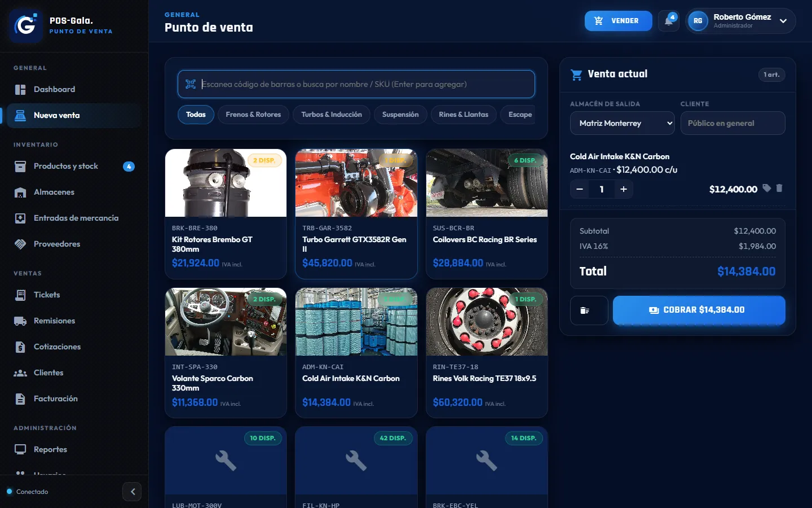Click the VENDER button
Image resolution: width=812 pixels, height=508 pixels.
(618, 21)
